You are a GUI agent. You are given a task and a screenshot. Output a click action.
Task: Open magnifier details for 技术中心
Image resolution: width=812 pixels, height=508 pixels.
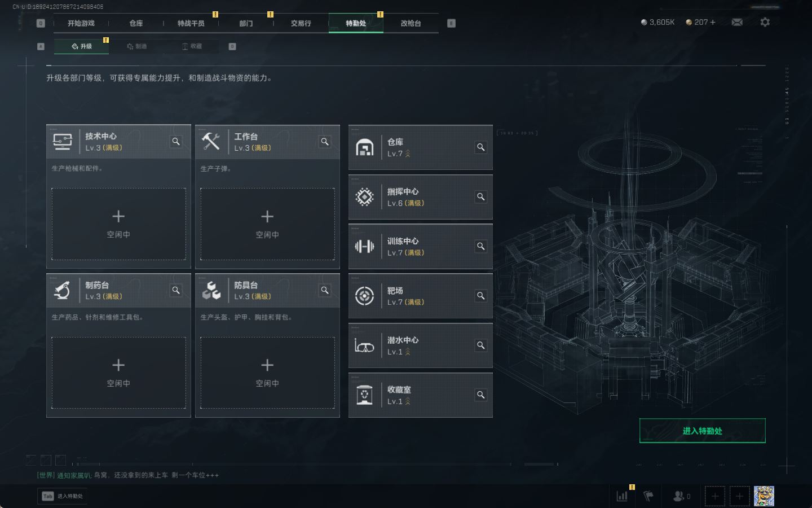coord(176,142)
